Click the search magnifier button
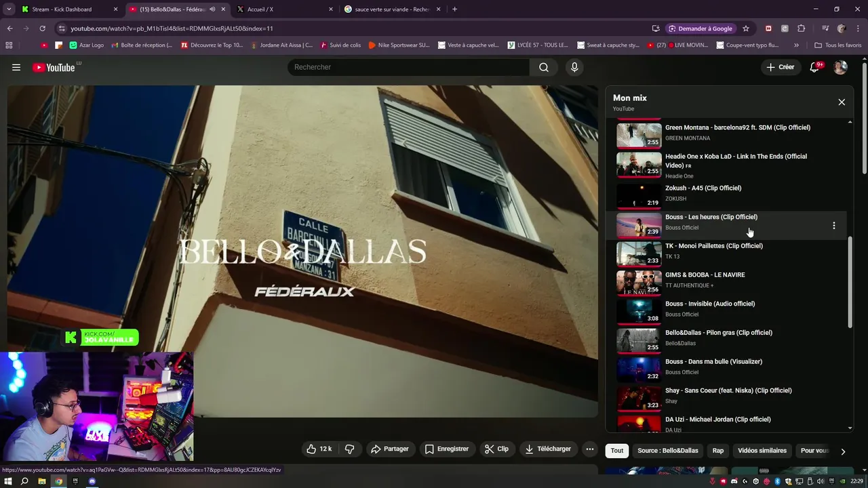Screen dimensions: 868x488 (544, 67)
